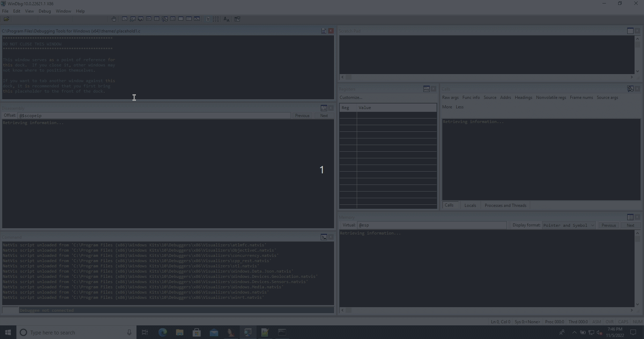644x339 pixels.
Task: Toggle Headings in Calls panel
Action: (523, 98)
